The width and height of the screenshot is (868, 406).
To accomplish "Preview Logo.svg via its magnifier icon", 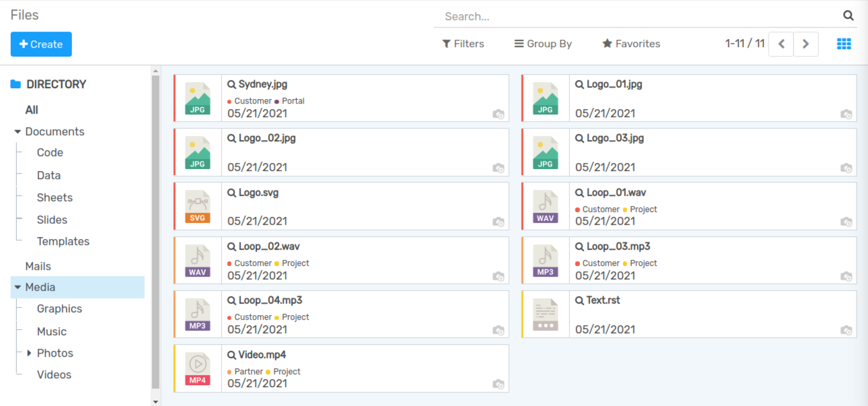I will click(x=231, y=193).
